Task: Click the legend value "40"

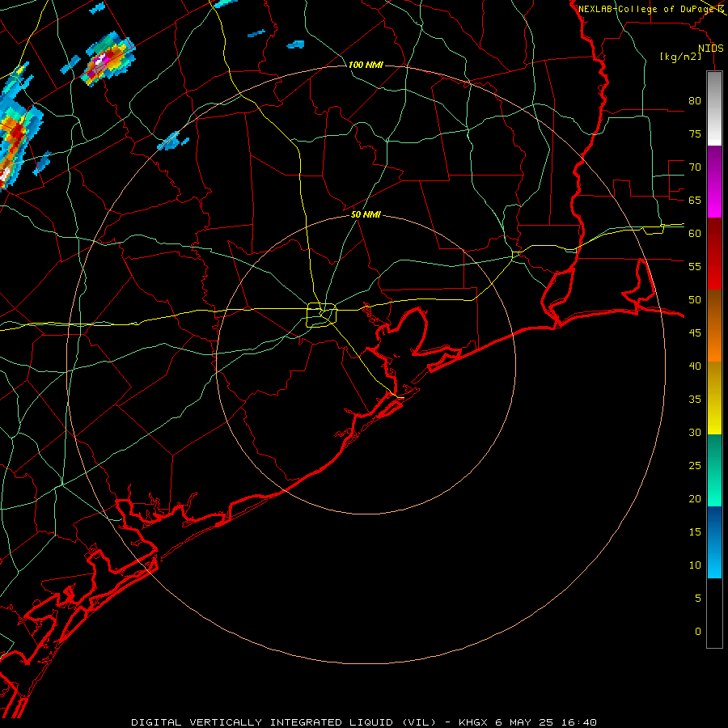Action: tap(695, 366)
